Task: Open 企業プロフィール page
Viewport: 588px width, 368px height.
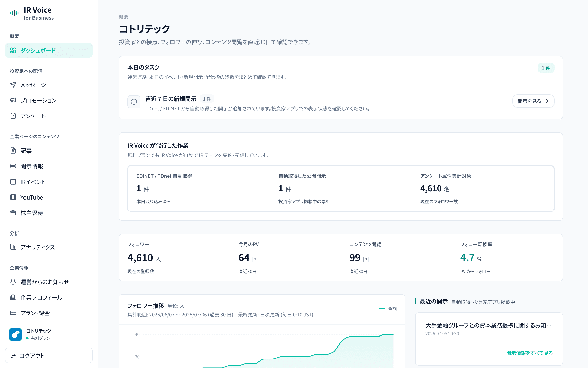Action: click(49, 297)
